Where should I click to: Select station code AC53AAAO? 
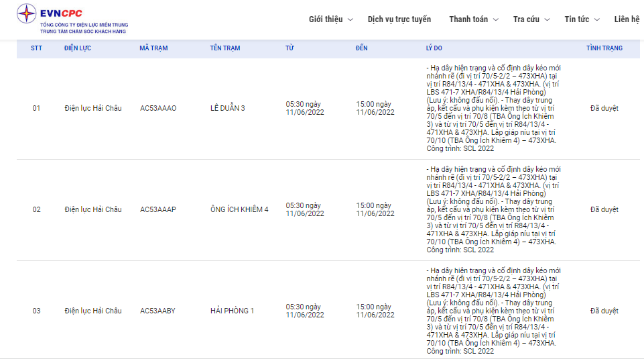(x=158, y=108)
